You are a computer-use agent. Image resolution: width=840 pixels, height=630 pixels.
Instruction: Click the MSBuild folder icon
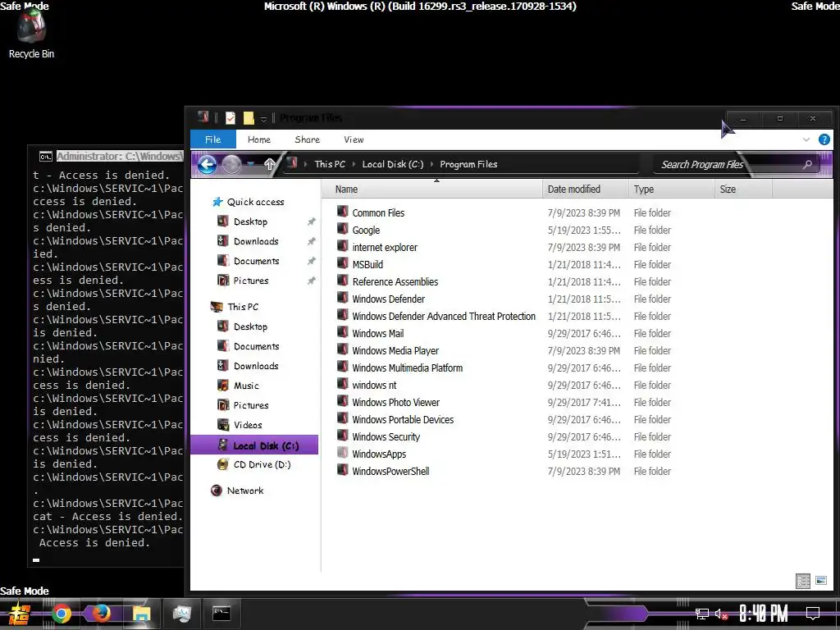342,263
